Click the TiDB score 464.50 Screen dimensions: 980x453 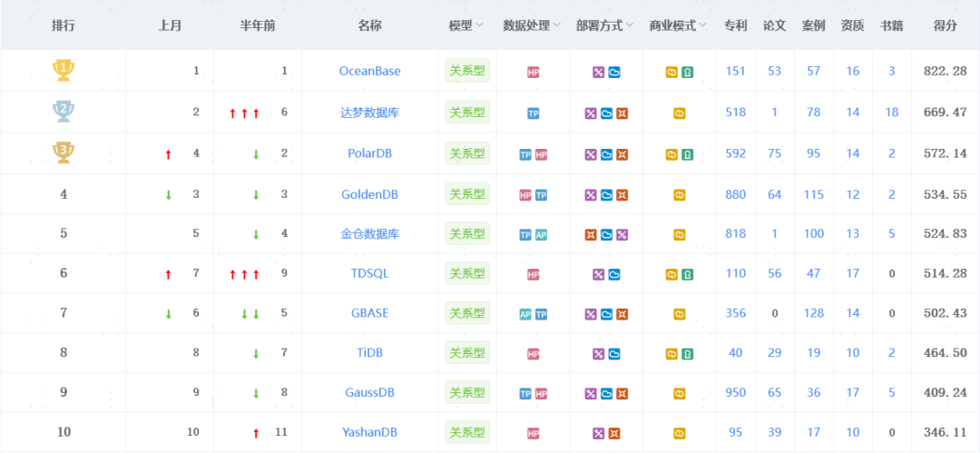click(x=945, y=353)
